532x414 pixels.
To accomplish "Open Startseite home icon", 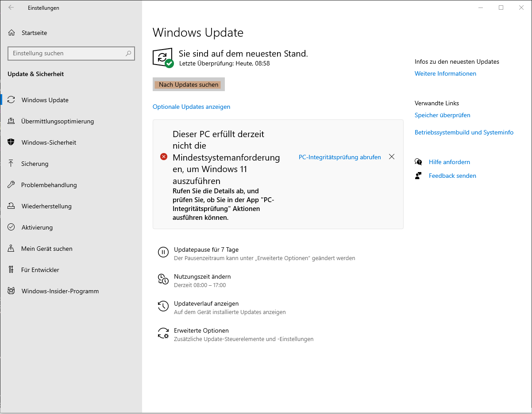I will (12, 33).
